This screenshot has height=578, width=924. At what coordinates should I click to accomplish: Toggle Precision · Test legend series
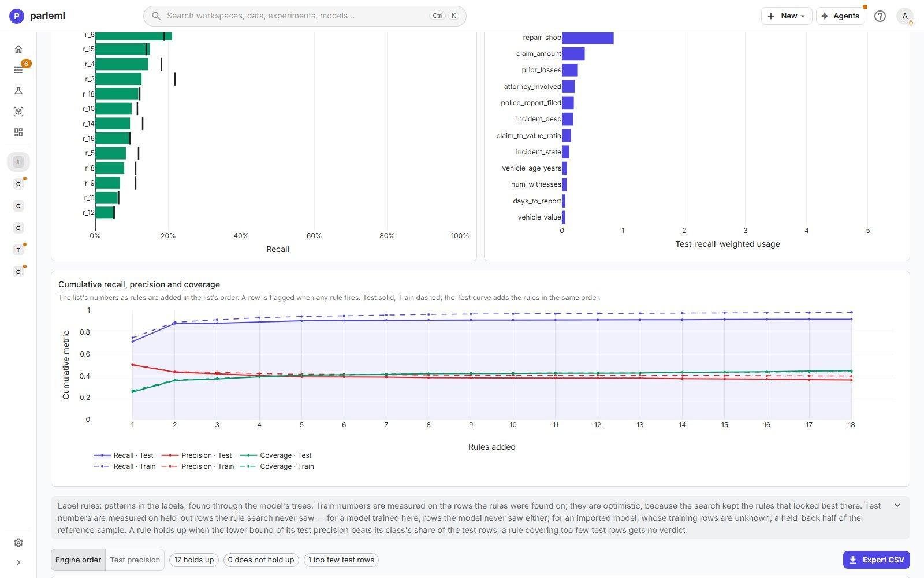click(x=196, y=455)
